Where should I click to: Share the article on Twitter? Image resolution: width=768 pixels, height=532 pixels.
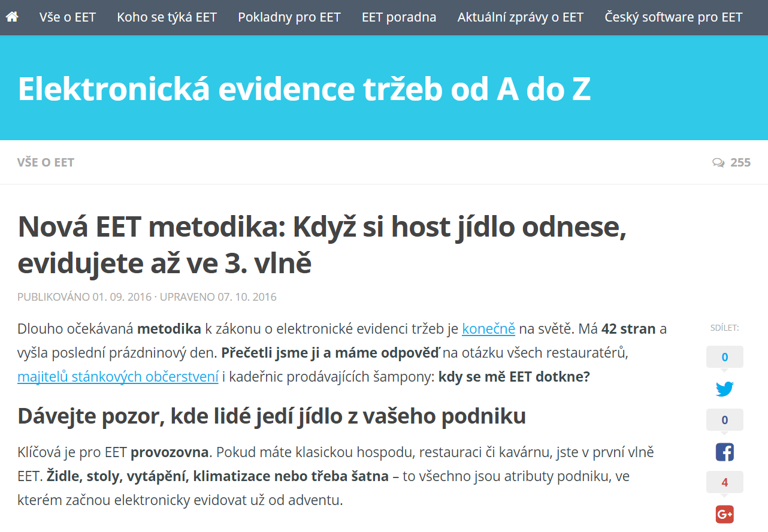pos(725,389)
